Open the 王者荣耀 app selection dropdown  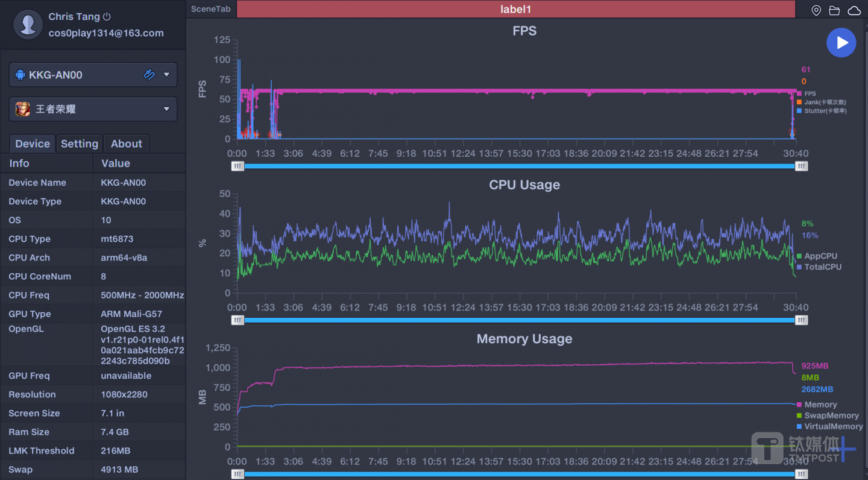pyautogui.click(x=166, y=109)
